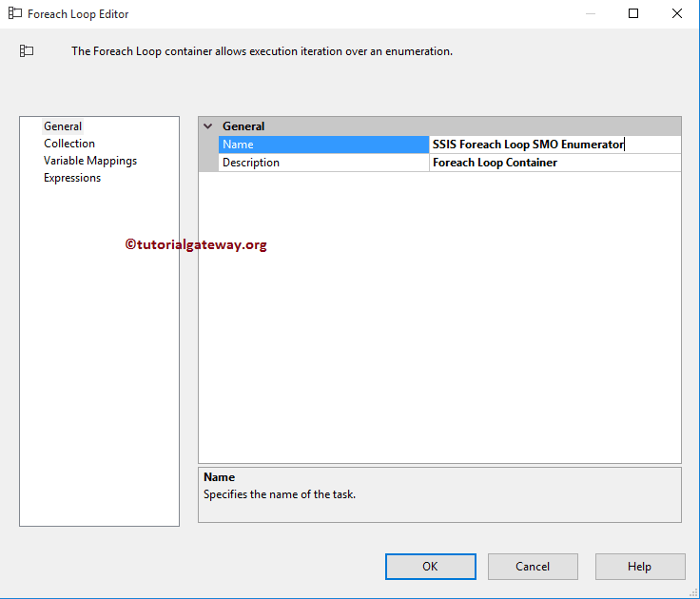Click the Foreach Loop Editor title bar icon
Screen dimensions: 700x599
pyautogui.click(x=15, y=13)
